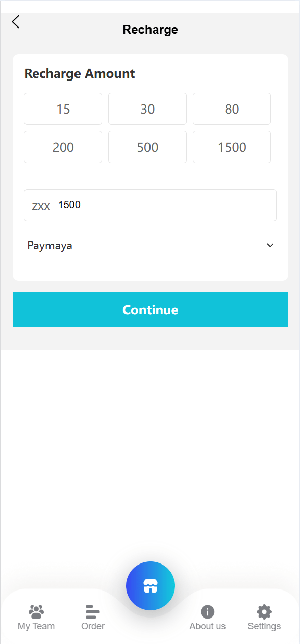Click the Continue button
The height and width of the screenshot is (644, 300).
coord(151,310)
